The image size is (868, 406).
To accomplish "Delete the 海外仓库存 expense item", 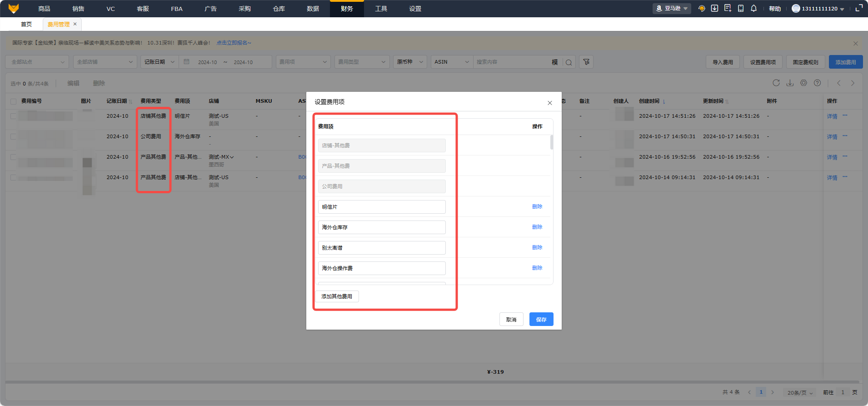I will click(537, 227).
